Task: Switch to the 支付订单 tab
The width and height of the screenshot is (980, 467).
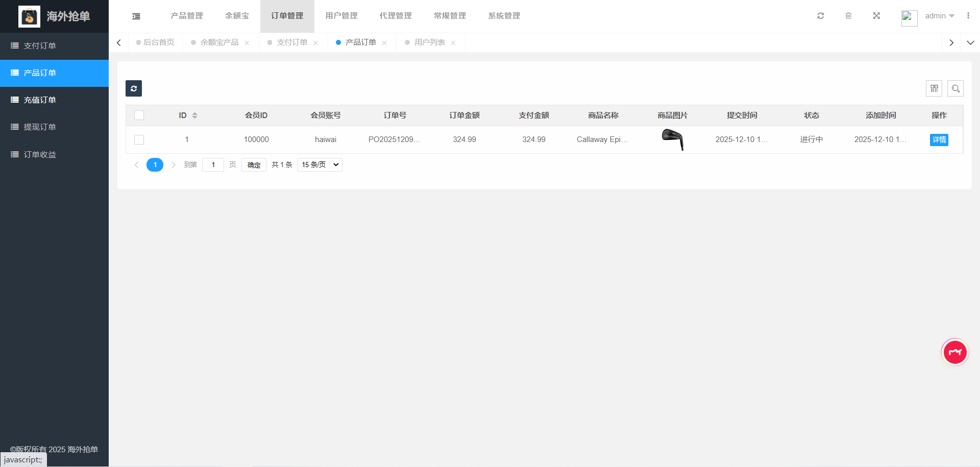Action: click(x=292, y=42)
